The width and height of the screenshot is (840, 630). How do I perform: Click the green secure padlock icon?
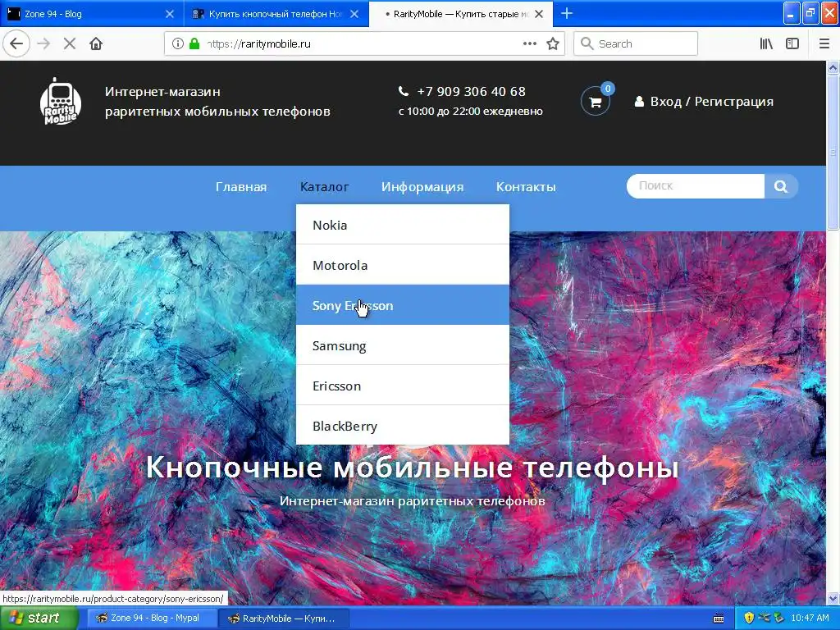click(x=194, y=44)
